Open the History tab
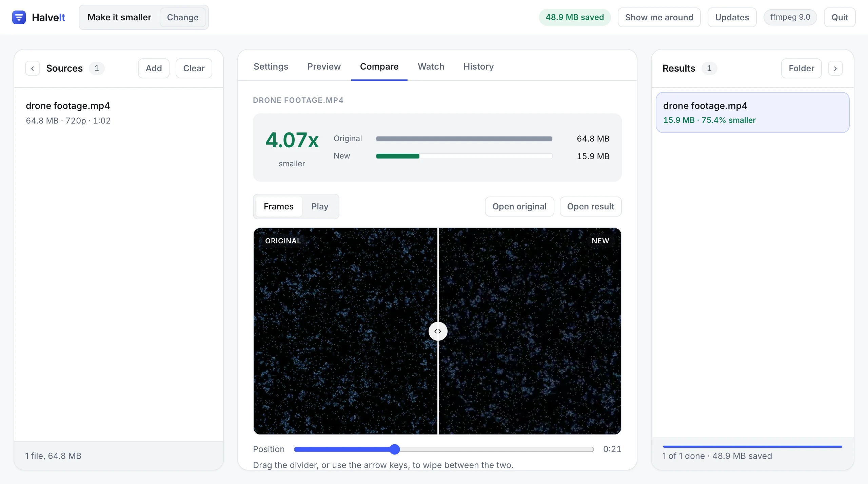Viewport: 868px width, 484px height. point(478,67)
